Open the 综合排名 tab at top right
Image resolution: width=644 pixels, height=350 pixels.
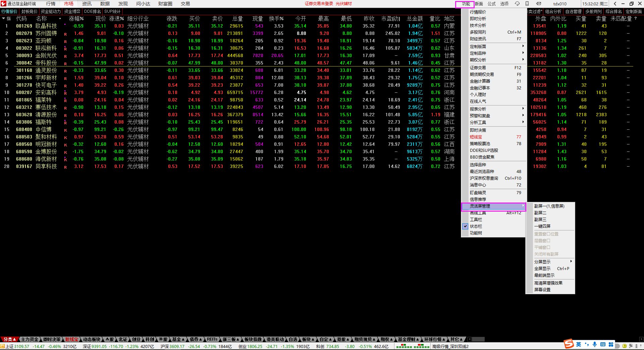(x=614, y=11)
